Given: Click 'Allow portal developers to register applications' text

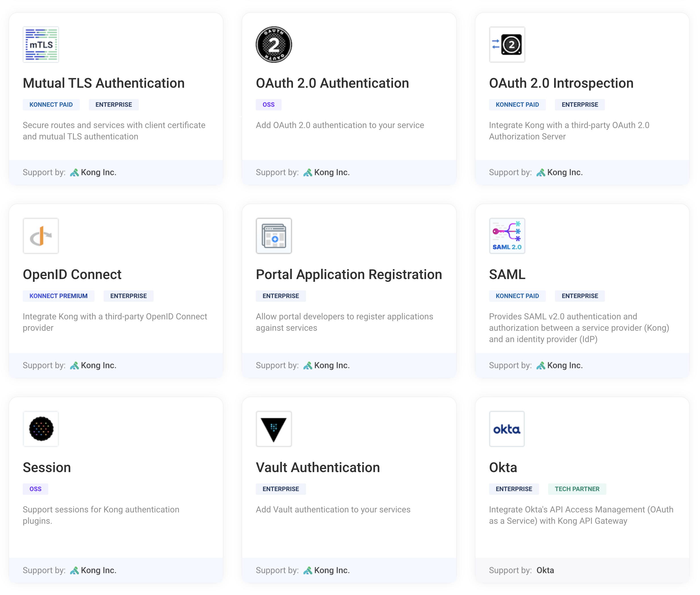Looking at the screenshot, I should (344, 322).
